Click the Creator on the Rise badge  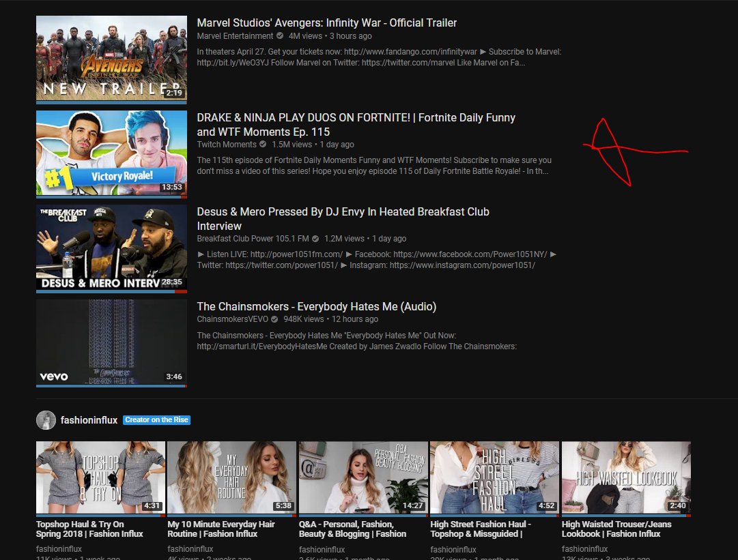(156, 420)
